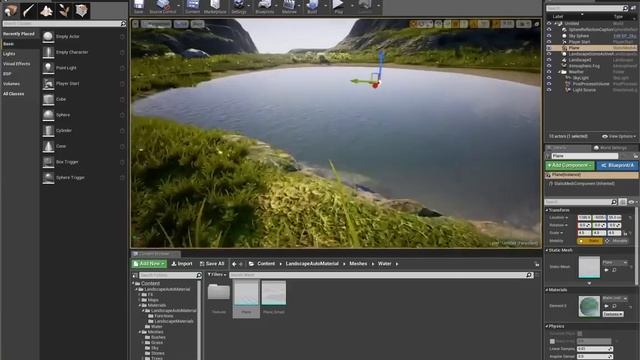This screenshot has width=640, height=360.
Task: Open the Add New dropdown in Content Browser
Action: [x=149, y=264]
